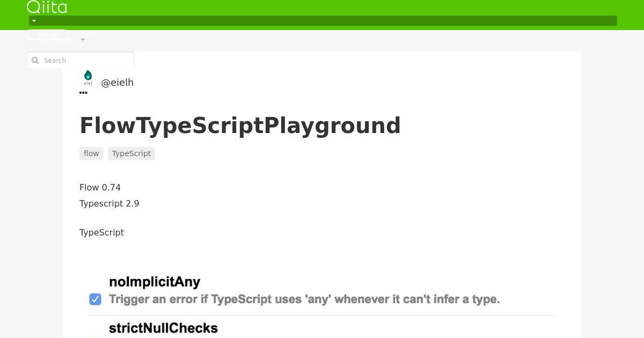Expand the dark green header dropdown arrow
This screenshot has height=338, width=644.
[34, 21]
